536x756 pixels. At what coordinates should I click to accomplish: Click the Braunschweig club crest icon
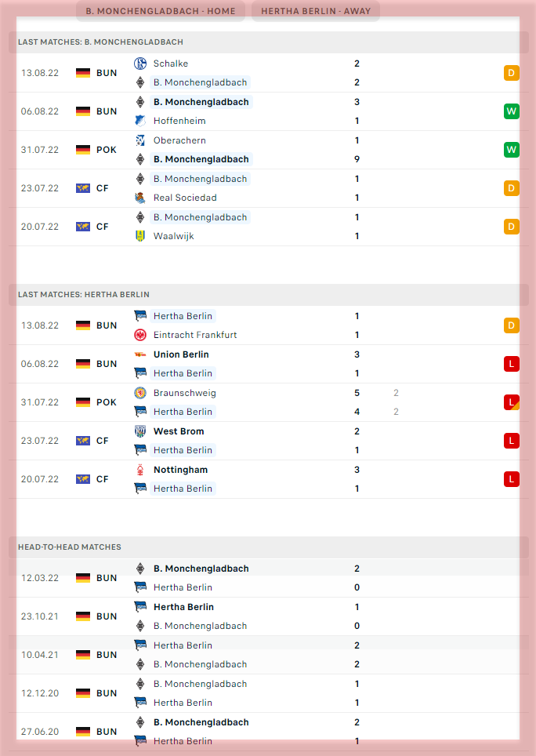point(140,393)
